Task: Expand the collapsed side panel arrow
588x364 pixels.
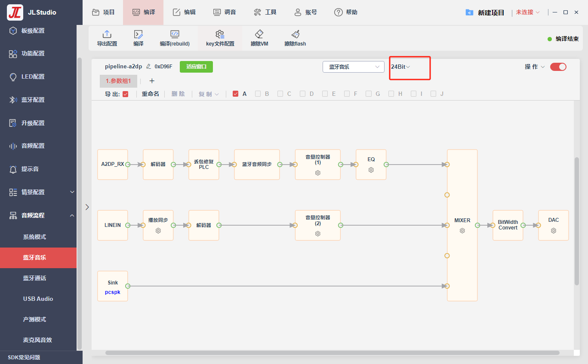Action: click(87, 207)
